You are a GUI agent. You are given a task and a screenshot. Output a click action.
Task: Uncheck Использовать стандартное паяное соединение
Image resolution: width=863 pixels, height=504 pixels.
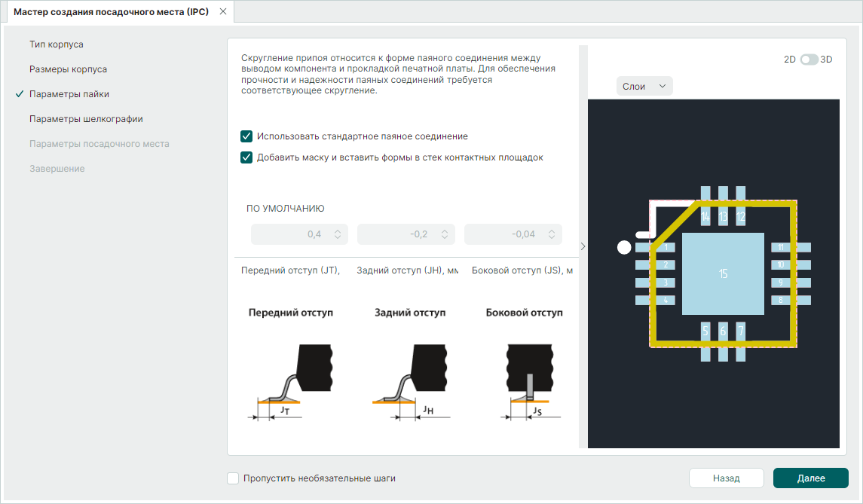pyautogui.click(x=246, y=136)
